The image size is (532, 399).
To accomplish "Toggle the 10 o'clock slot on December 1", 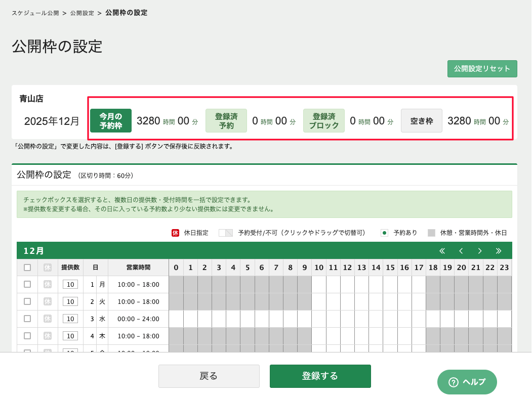I will 319,284.
